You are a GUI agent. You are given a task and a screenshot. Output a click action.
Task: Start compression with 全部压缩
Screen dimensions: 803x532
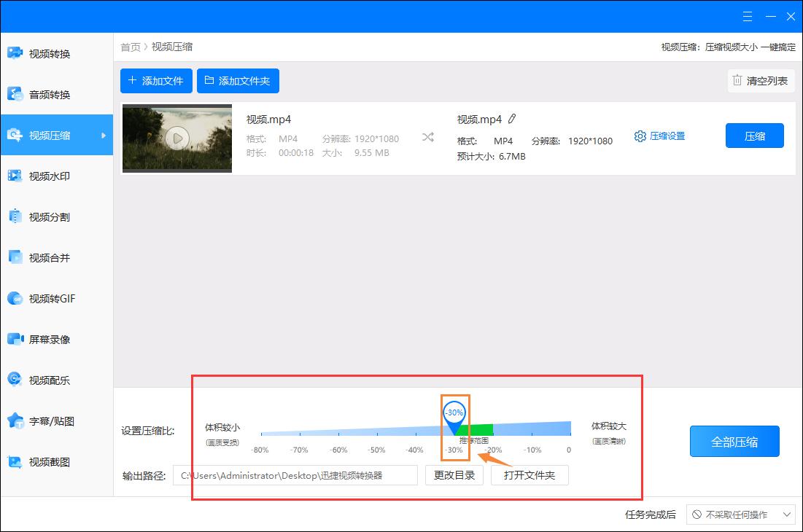click(734, 441)
